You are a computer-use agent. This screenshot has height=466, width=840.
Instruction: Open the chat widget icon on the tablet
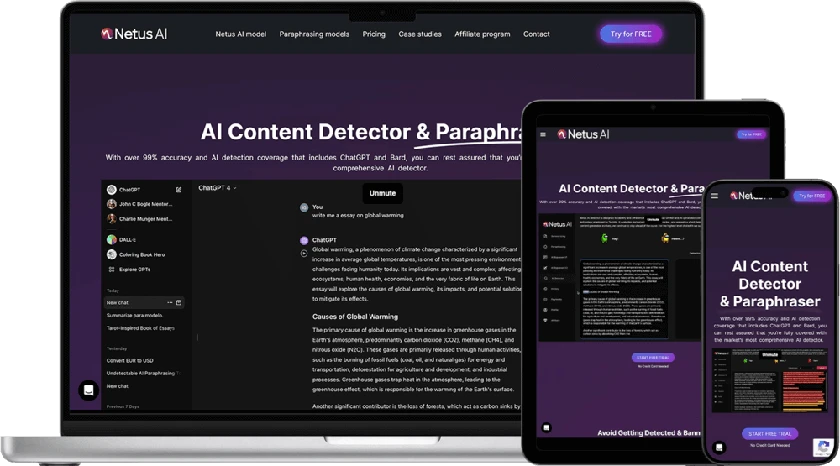[546, 427]
